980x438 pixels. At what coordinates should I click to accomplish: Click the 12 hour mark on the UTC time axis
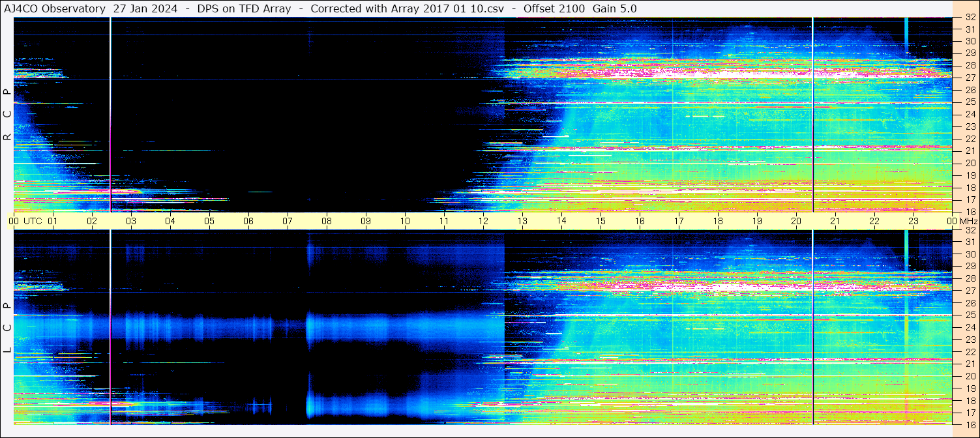[x=483, y=221]
